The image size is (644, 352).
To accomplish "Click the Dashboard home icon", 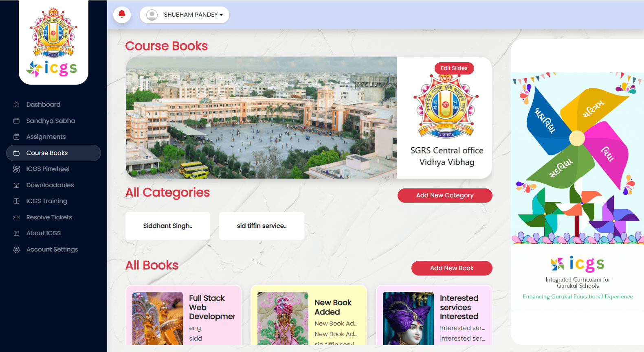I will click(17, 105).
